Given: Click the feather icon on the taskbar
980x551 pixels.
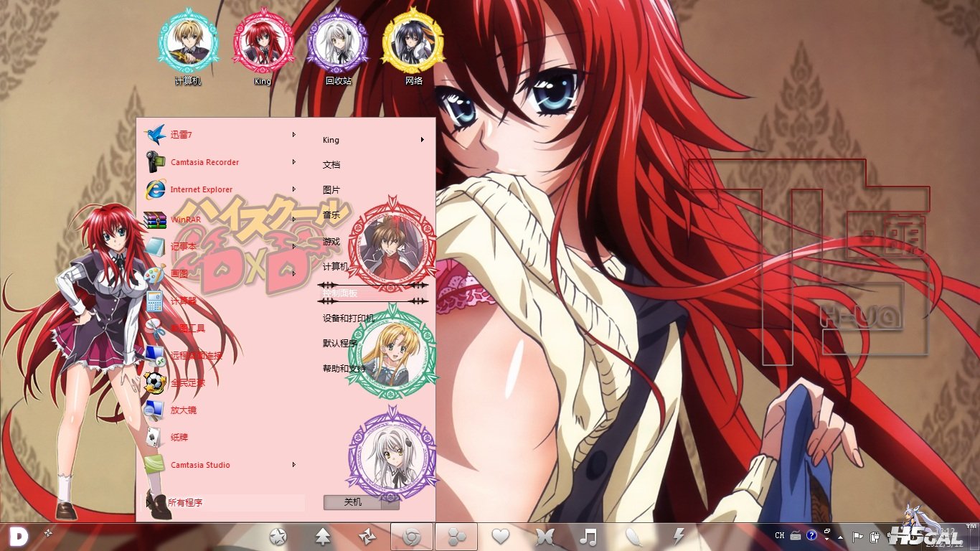Looking at the screenshot, I should [633, 536].
